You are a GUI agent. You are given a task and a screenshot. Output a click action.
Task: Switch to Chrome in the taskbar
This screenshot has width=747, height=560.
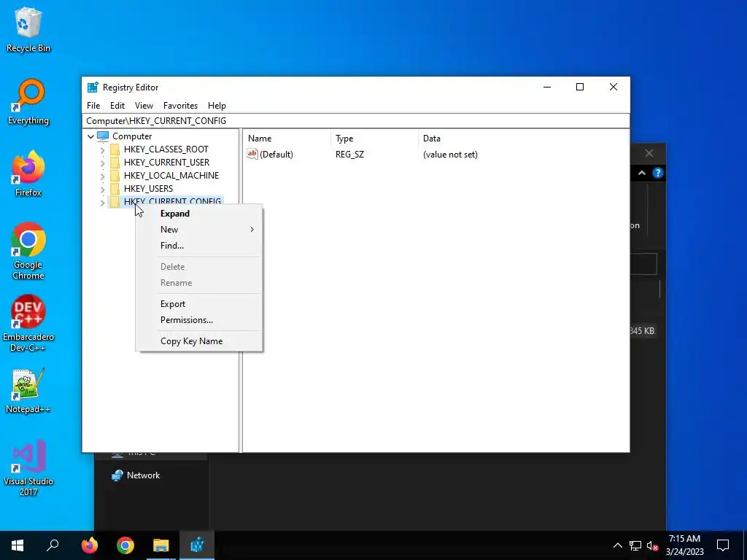(125, 545)
